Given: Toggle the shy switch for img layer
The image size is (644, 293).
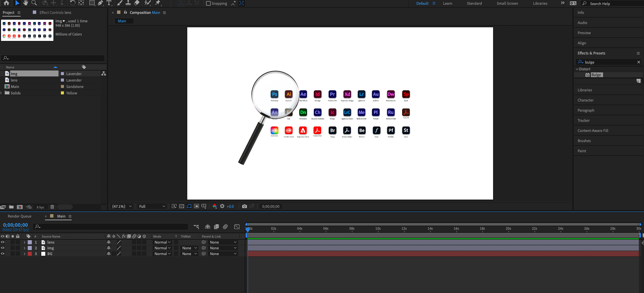Looking at the screenshot, I should 109,248.
